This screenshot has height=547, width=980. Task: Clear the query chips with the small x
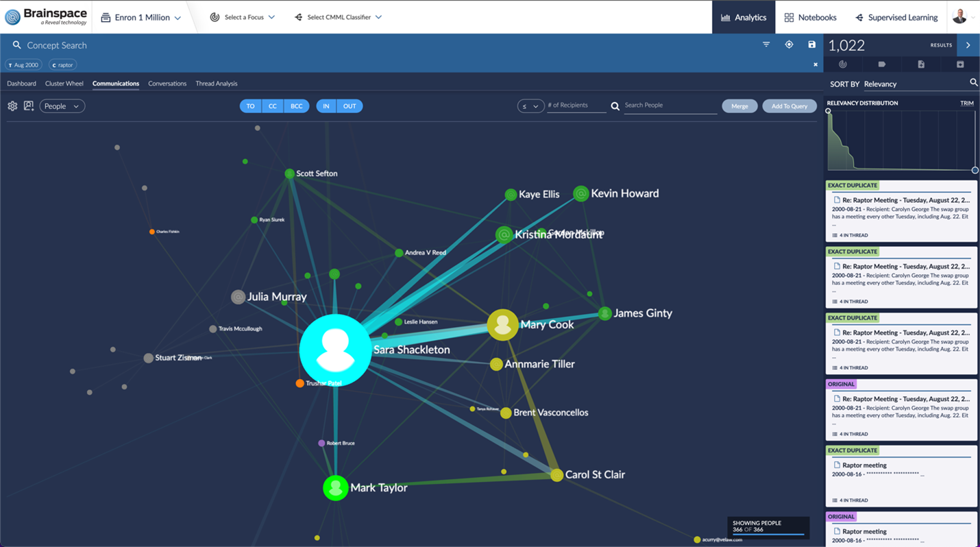[x=816, y=64]
